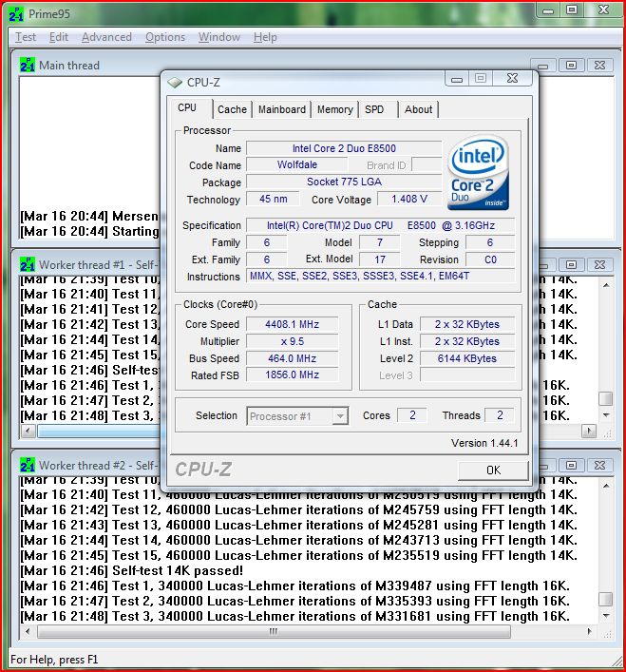This screenshot has height=672, width=626.
Task: Click the Revision value C0
Action: 490,259
